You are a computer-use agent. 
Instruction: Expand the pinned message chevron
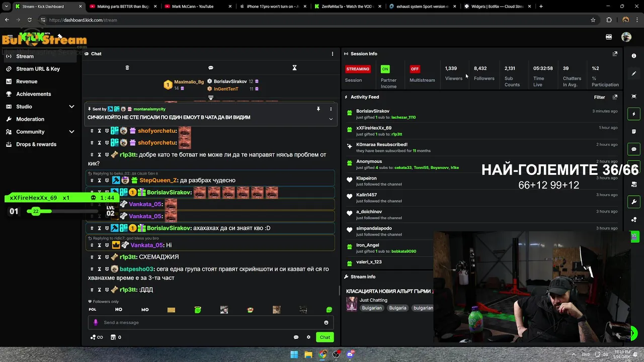(331, 119)
